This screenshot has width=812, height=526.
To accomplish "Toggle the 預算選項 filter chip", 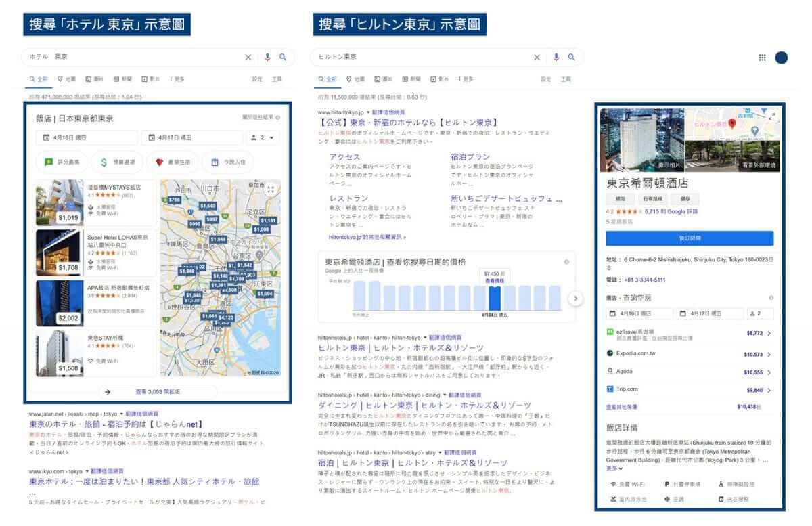I will [x=118, y=162].
